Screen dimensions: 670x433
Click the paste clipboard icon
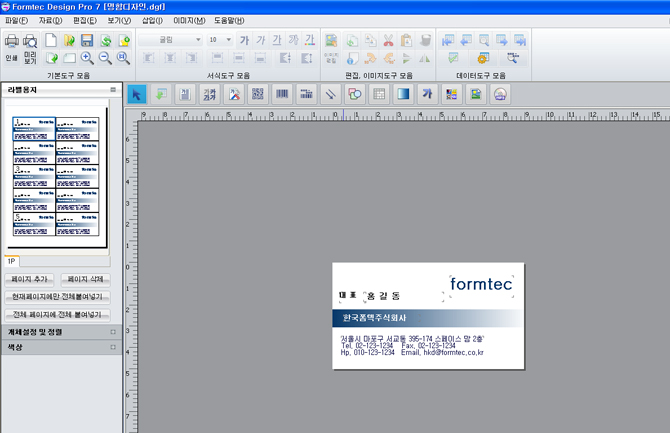pos(406,40)
